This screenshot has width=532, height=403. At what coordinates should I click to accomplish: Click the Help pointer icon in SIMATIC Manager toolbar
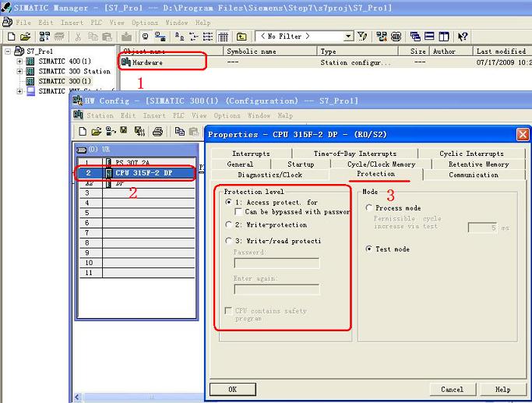pos(463,37)
